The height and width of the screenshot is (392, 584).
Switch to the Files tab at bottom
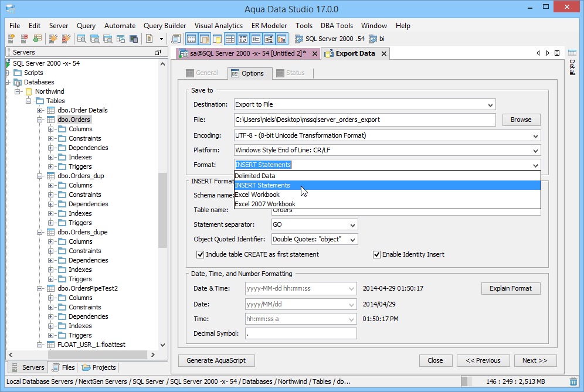coord(63,367)
